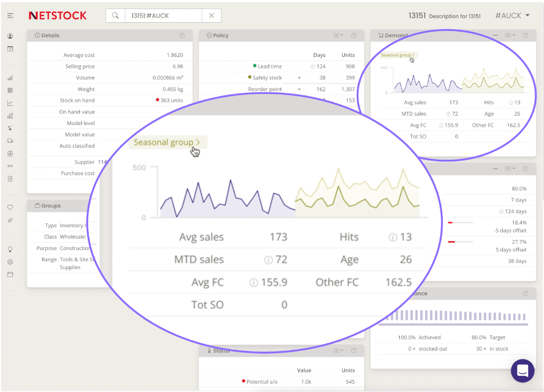Click the item search input field
This screenshot has width=544, height=392.
coord(163,16)
